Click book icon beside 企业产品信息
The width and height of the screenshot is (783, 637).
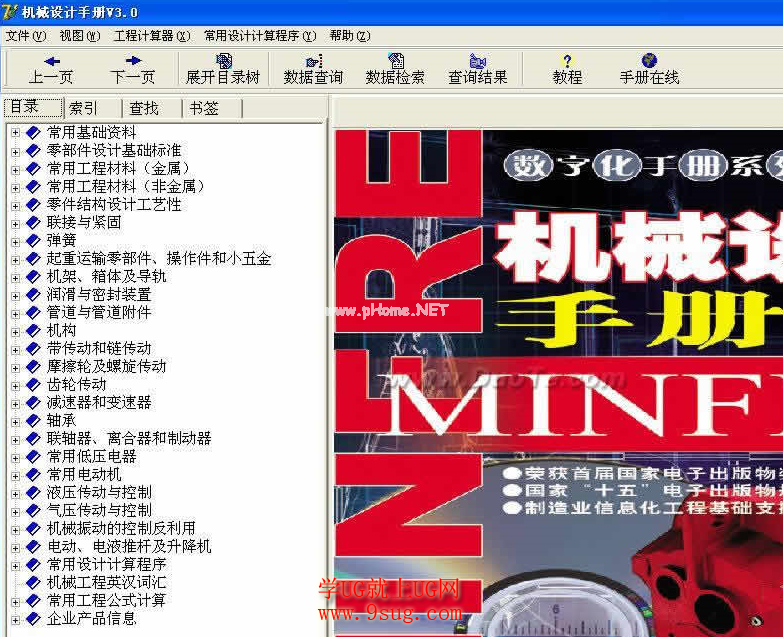(x=33, y=619)
